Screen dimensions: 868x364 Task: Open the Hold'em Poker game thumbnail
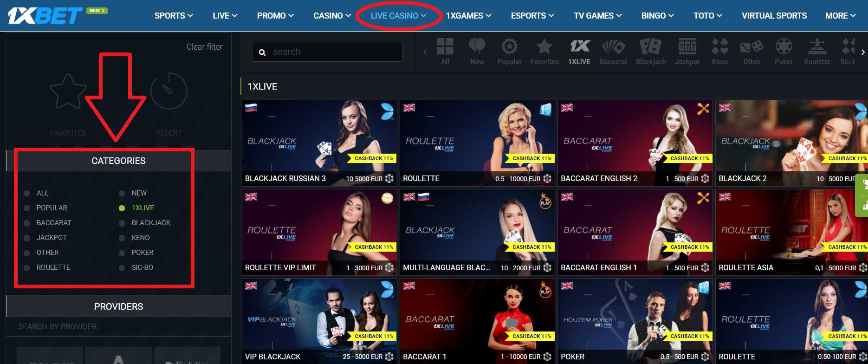point(635,321)
